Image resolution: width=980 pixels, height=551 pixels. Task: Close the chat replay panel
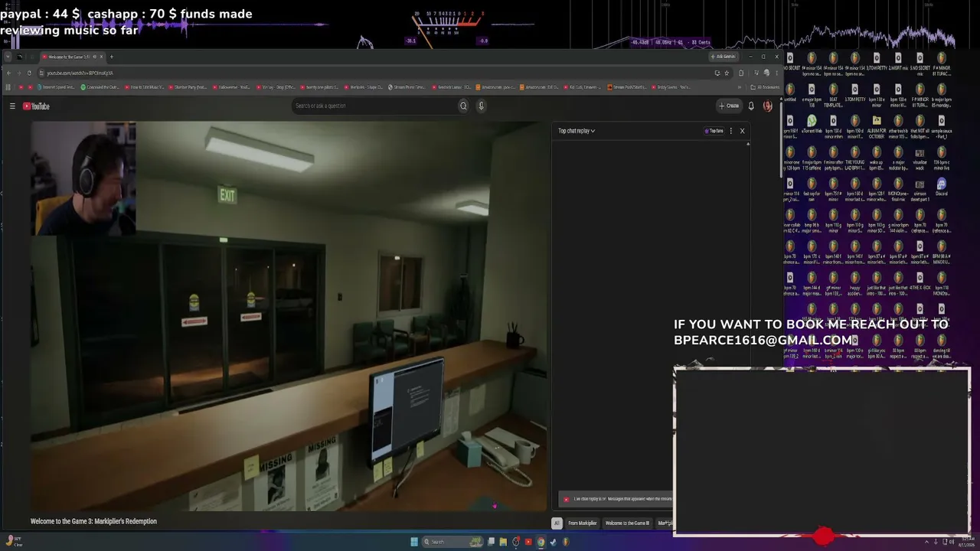pos(742,131)
